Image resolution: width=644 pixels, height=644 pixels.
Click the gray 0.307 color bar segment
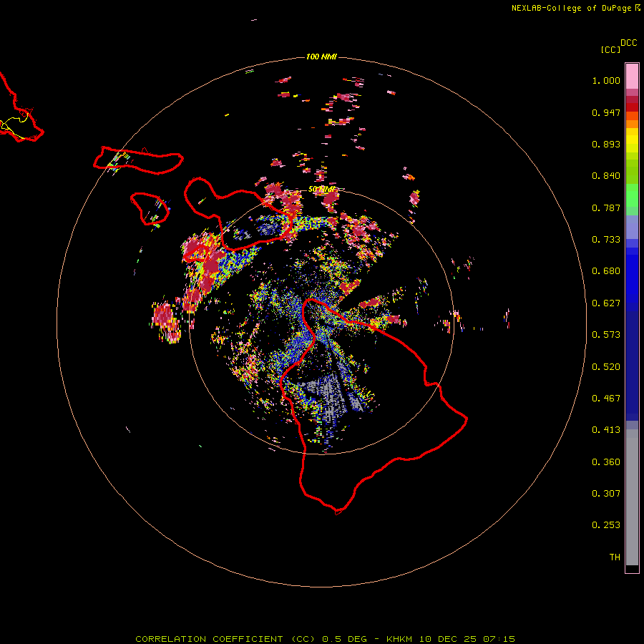[x=632, y=494]
